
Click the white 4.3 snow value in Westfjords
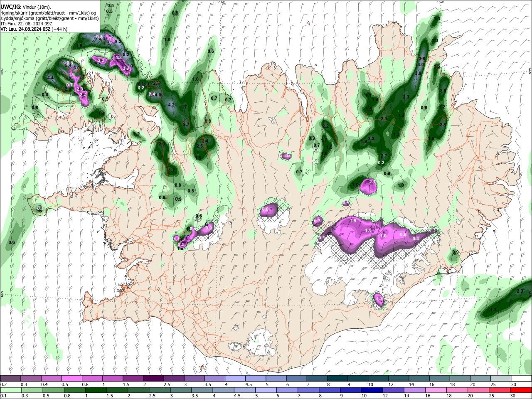[118, 57]
